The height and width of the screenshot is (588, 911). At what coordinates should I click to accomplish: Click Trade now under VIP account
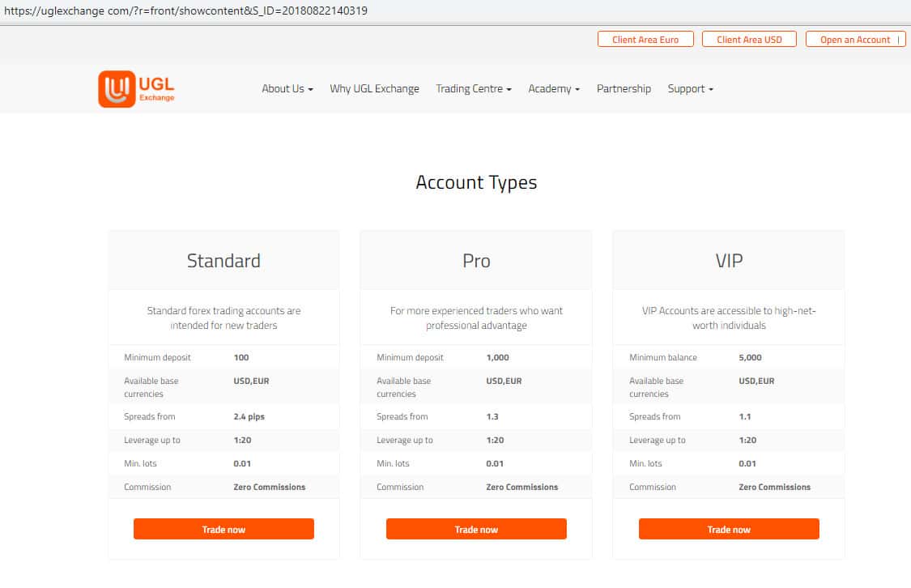pyautogui.click(x=729, y=530)
